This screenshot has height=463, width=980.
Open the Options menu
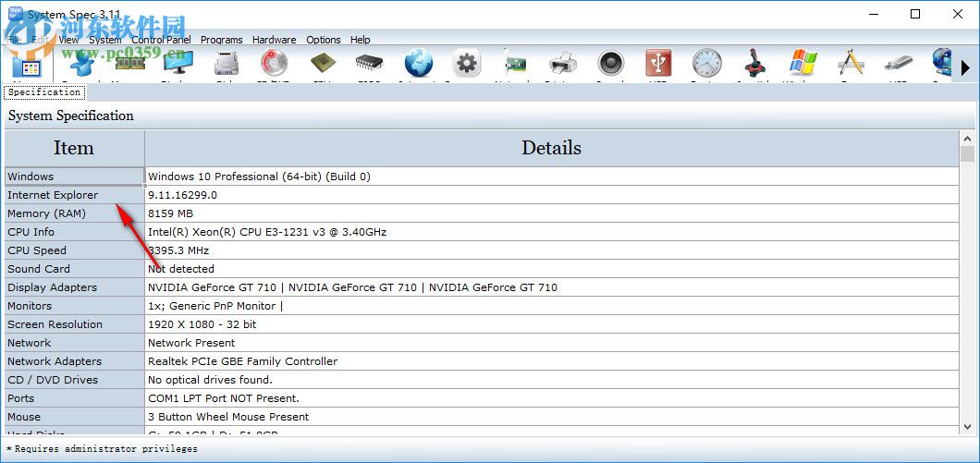pos(324,40)
